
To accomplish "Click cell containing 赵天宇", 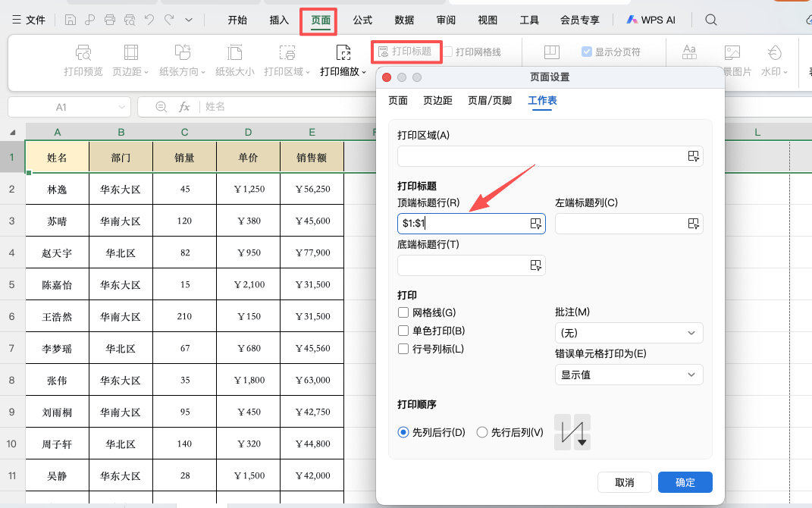I will 57,252.
